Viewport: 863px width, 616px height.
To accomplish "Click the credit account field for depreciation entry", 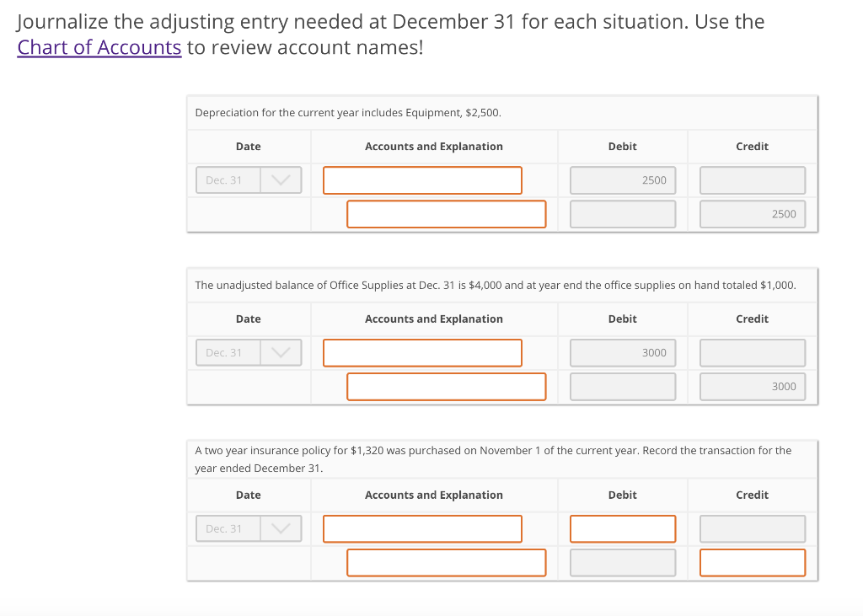I will pyautogui.click(x=446, y=213).
